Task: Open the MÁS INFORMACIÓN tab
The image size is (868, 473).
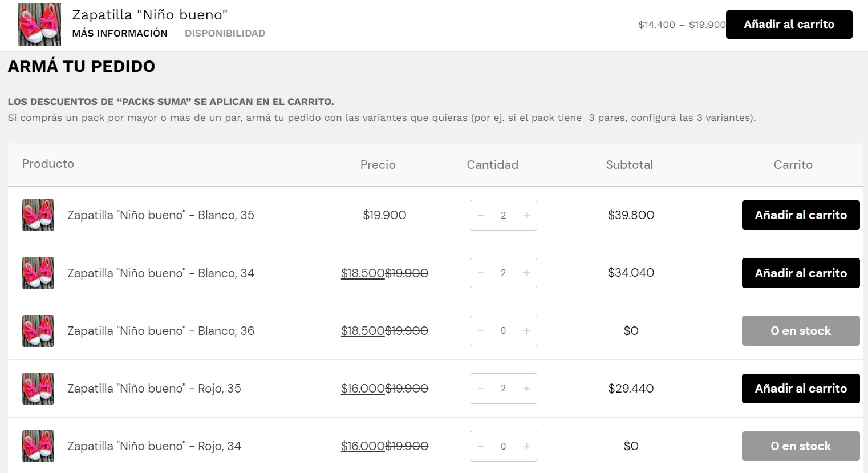Action: coord(120,33)
